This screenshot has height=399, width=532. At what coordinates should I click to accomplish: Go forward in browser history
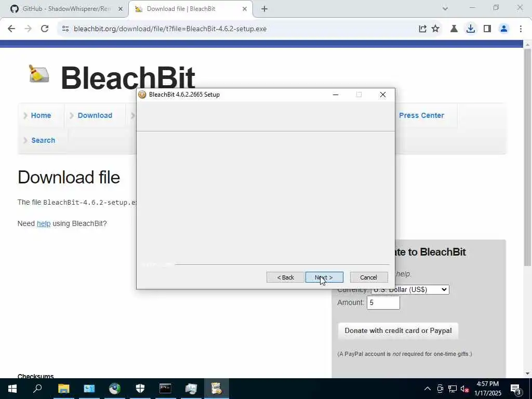pos(28,29)
